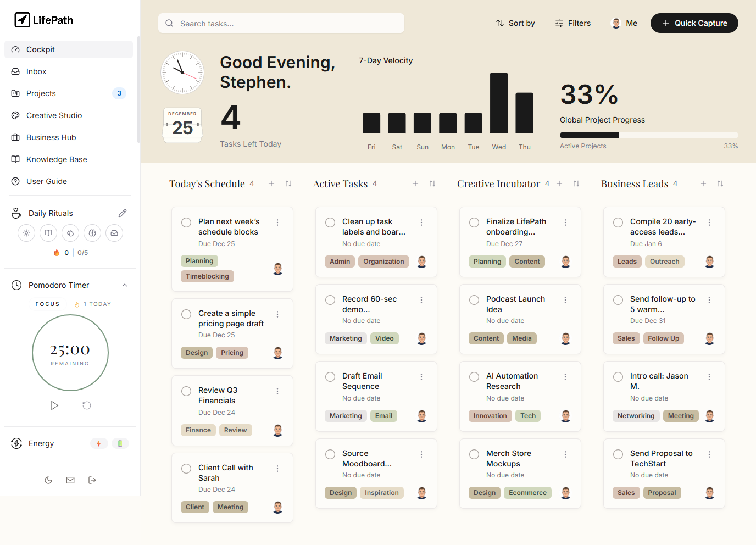The width and height of the screenshot is (756, 545).
Task: Open the Sort by dropdown
Action: click(515, 23)
